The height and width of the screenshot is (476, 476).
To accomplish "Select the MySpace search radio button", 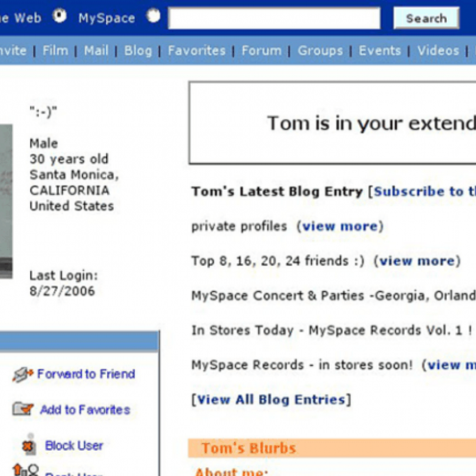I will pos(154,16).
